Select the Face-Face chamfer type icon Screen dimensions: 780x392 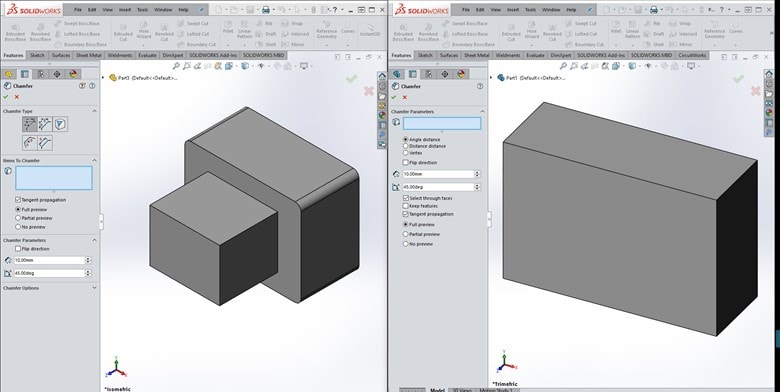click(x=45, y=143)
